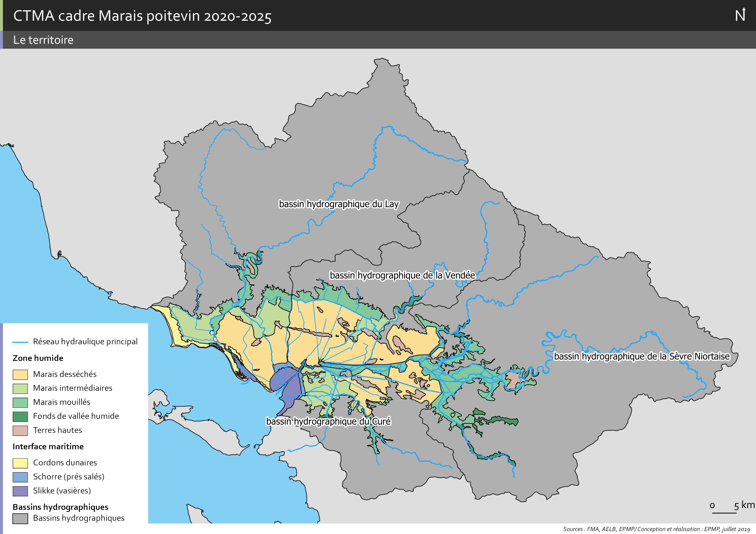Click the Schorre (prés salés) legend swatch
Screen dimensions: 756x534
coord(20,477)
